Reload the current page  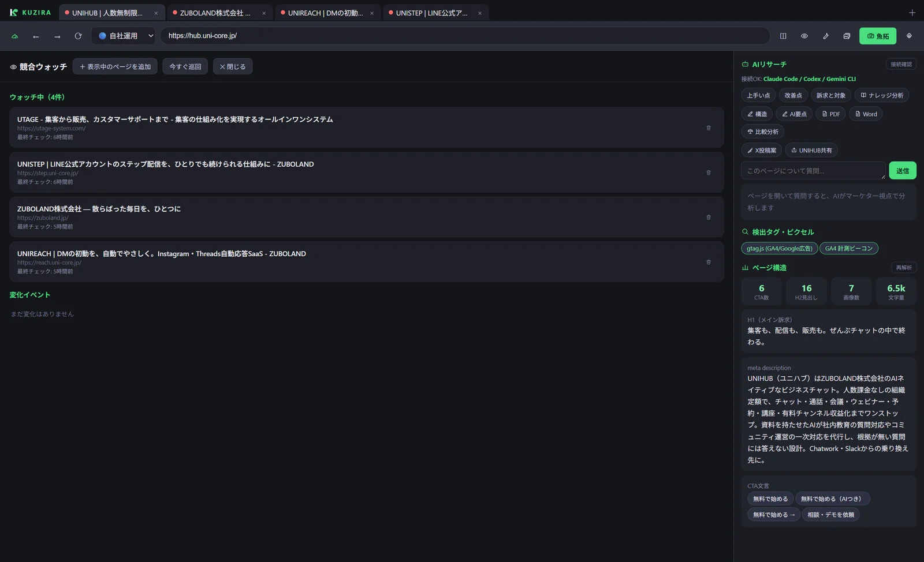[78, 36]
